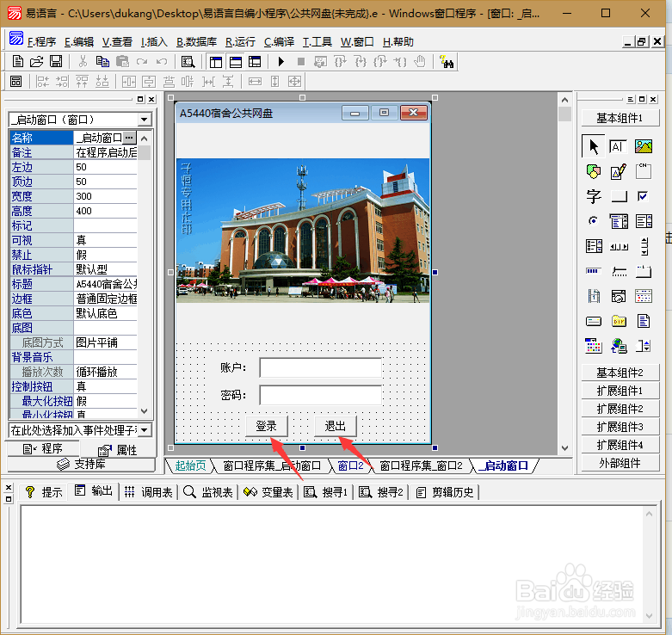672x635 pixels.
Task: Open help search with the binoculars icon
Action: pos(447,62)
